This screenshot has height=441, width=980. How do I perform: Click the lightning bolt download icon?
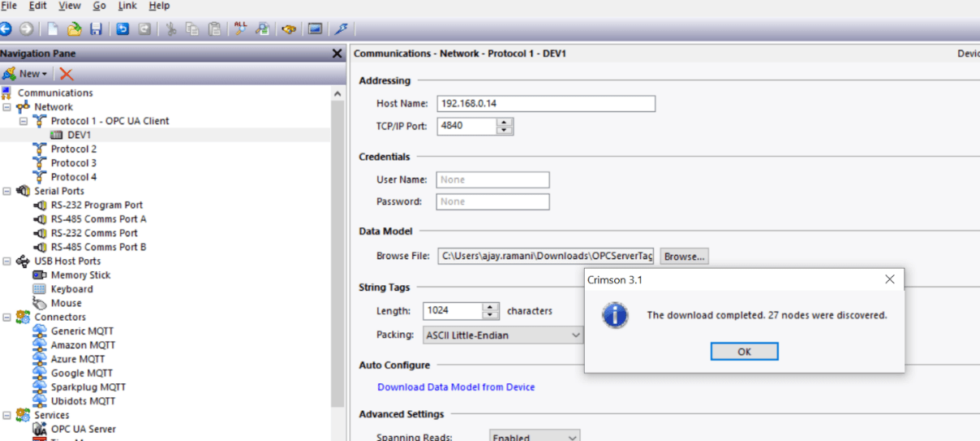point(342,29)
